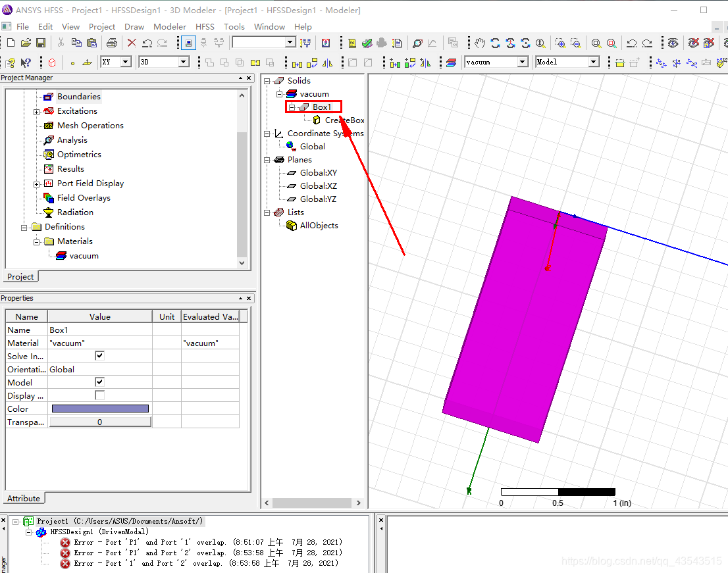Click the Rotate objects icon
The height and width of the screenshot is (573, 728).
312,62
